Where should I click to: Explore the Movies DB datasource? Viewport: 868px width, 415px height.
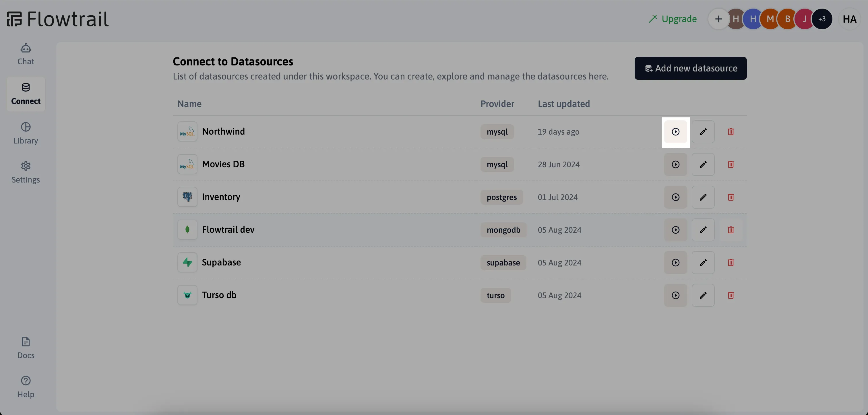pyautogui.click(x=675, y=164)
